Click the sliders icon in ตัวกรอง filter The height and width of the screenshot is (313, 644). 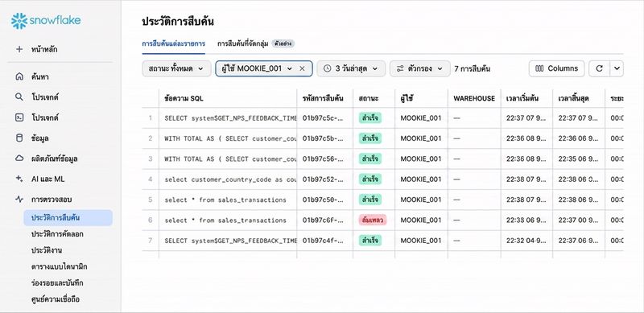(x=400, y=68)
